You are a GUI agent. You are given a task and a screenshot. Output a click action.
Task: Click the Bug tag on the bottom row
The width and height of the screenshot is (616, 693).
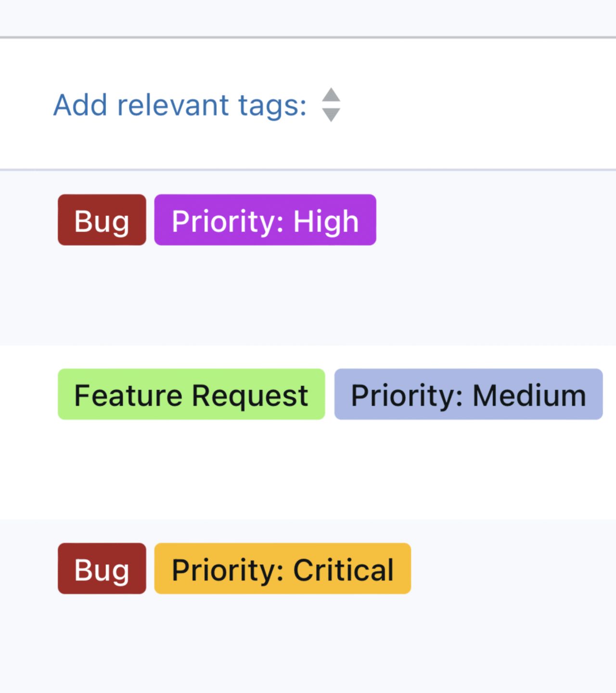pos(102,569)
